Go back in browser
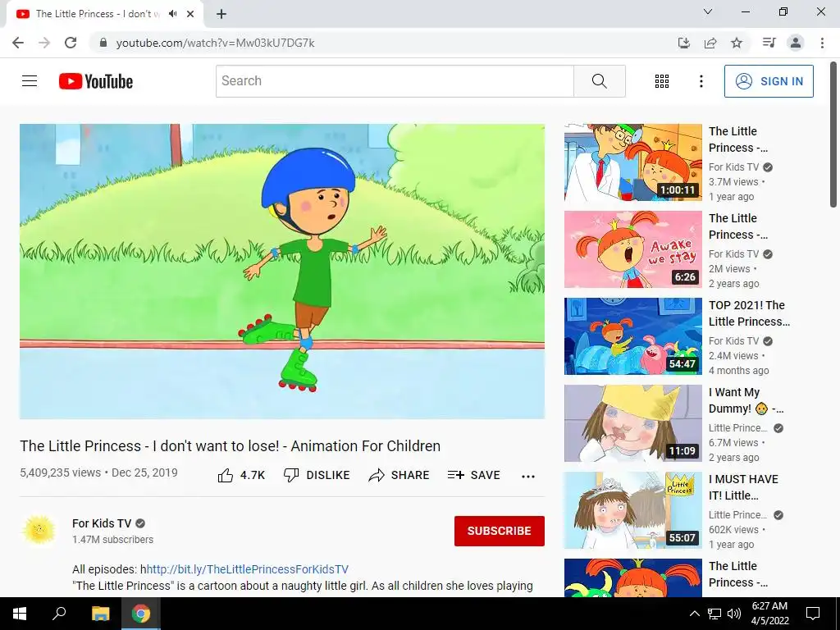The image size is (840, 630). 18,43
